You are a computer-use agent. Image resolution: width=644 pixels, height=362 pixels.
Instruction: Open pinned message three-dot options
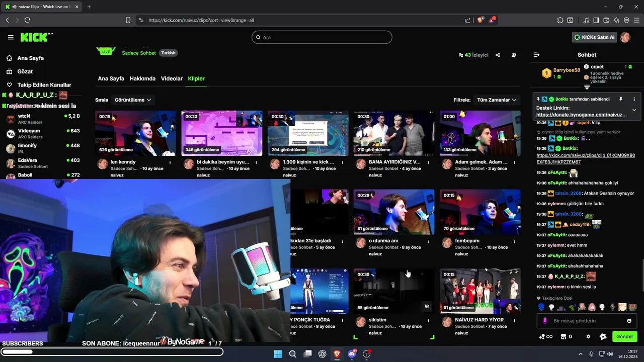[634, 100]
